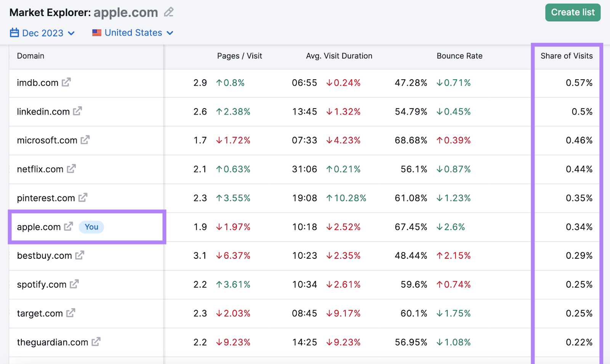Click the target.com domain name
The width and height of the screenshot is (610, 364).
point(40,314)
